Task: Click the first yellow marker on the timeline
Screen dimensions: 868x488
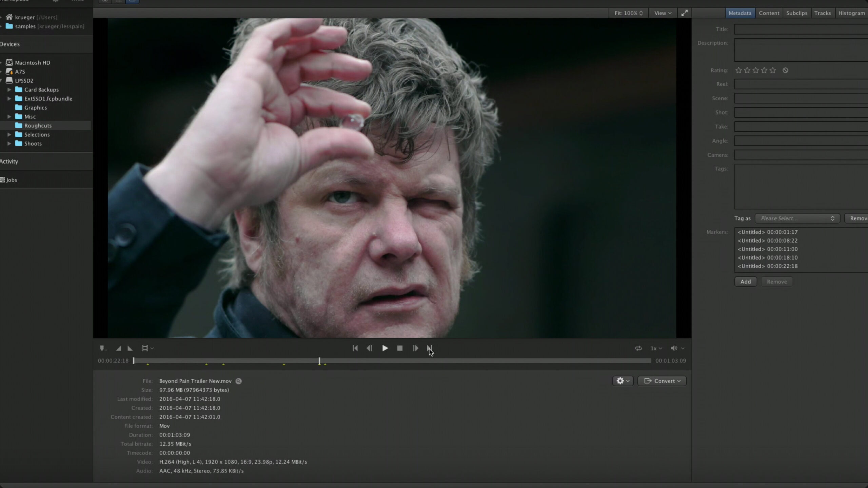Action: coord(148,364)
